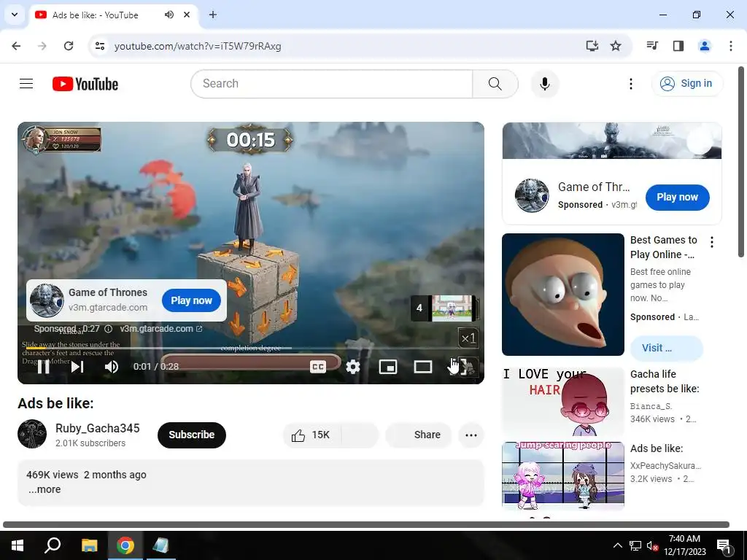Expand the description with ...more
This screenshot has width=747, height=560.
(44, 489)
